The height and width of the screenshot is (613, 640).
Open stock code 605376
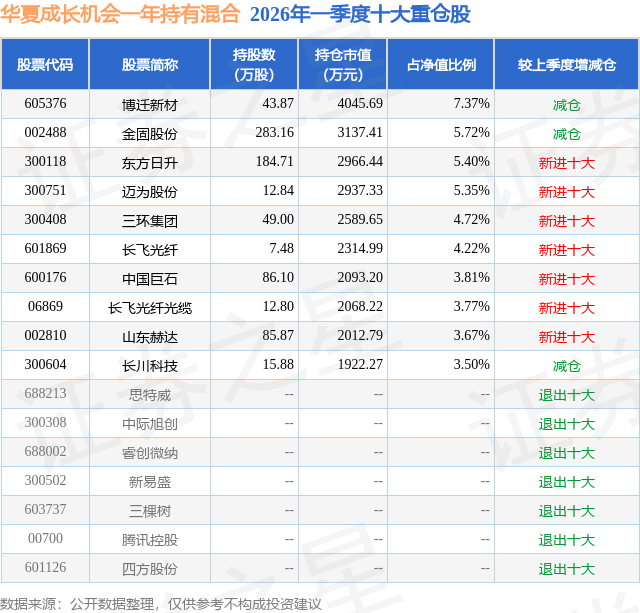click(45, 104)
